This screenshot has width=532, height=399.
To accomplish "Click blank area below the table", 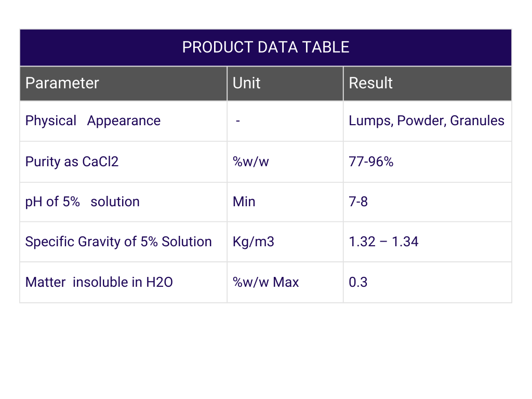I will 266,350.
